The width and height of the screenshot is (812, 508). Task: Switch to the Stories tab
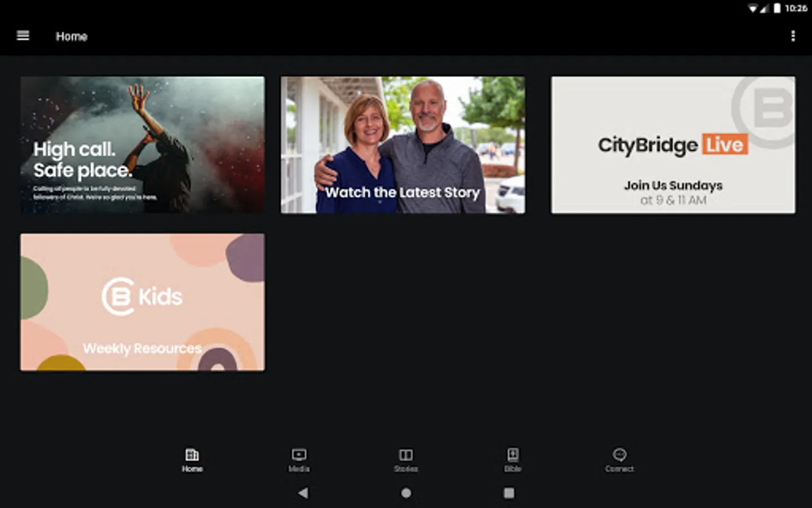pos(406,461)
